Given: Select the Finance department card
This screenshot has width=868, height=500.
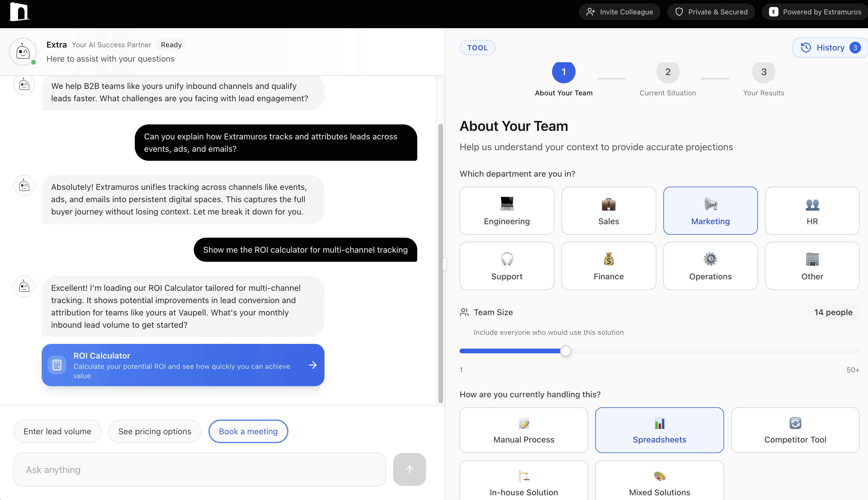Looking at the screenshot, I should coord(608,266).
